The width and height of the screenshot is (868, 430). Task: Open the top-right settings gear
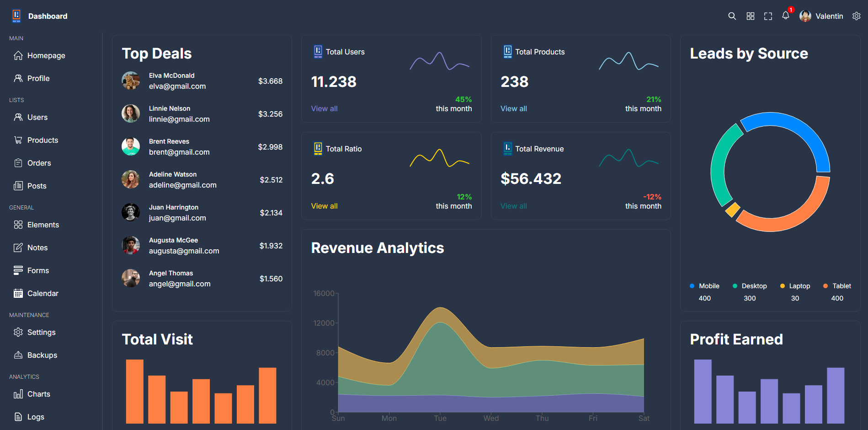tap(856, 16)
